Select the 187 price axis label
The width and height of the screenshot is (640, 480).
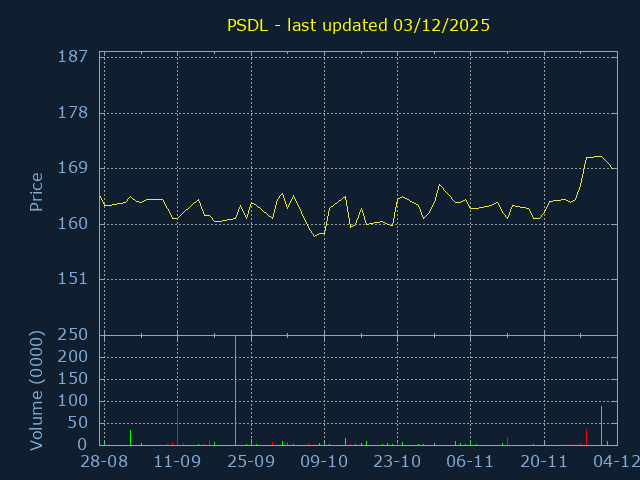click(73, 57)
